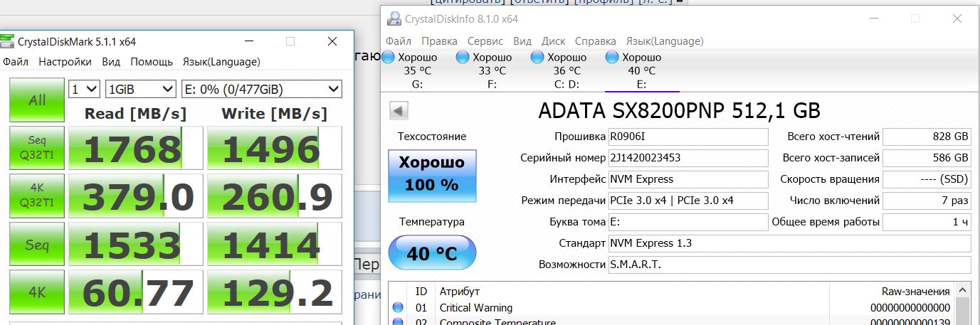Click 4K Q32T1 read result 379.0

[x=135, y=196]
